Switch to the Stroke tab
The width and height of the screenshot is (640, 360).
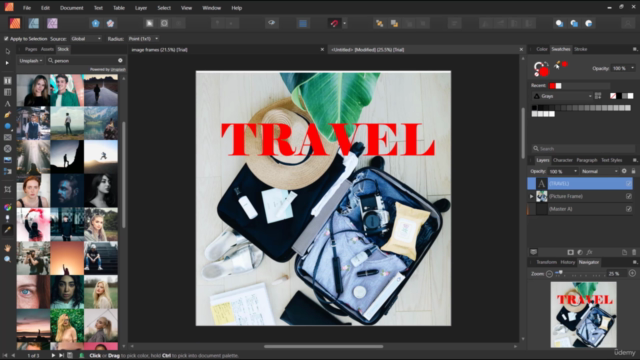click(580, 49)
